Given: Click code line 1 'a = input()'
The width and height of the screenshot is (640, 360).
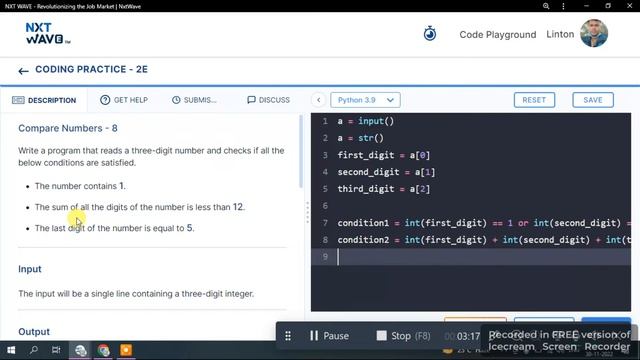Looking at the screenshot, I should click(366, 121).
